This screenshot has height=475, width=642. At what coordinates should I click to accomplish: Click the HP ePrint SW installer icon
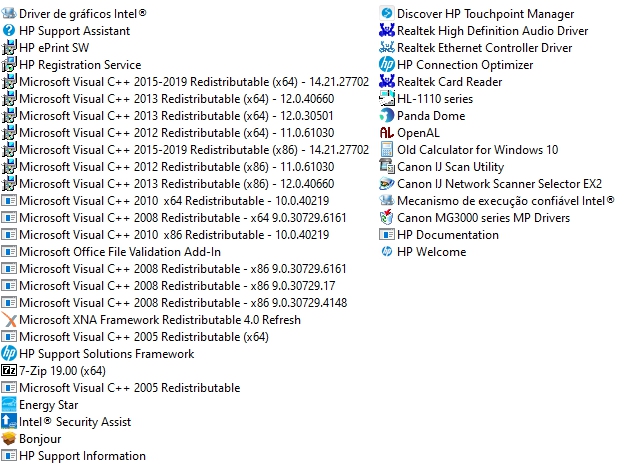(x=9, y=48)
